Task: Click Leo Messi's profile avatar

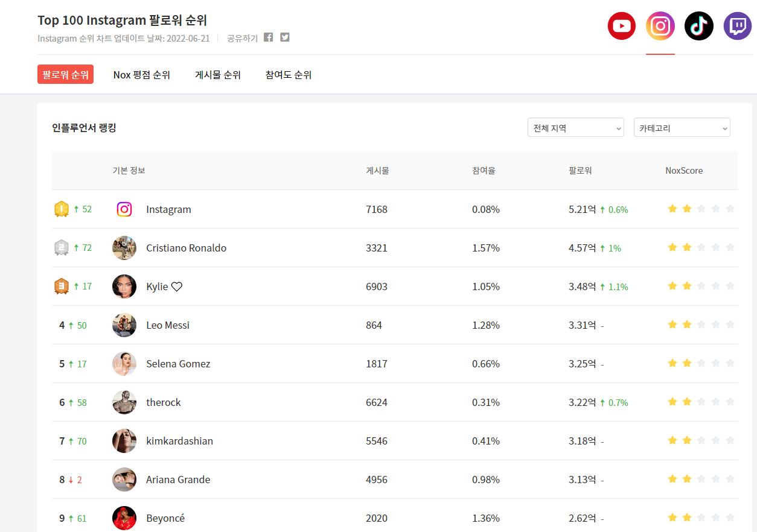Action: click(x=124, y=325)
